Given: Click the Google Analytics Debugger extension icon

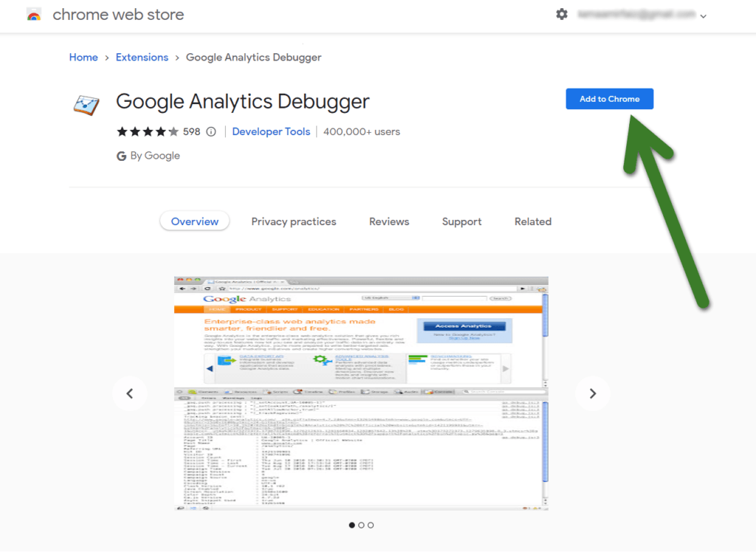Looking at the screenshot, I should (86, 104).
